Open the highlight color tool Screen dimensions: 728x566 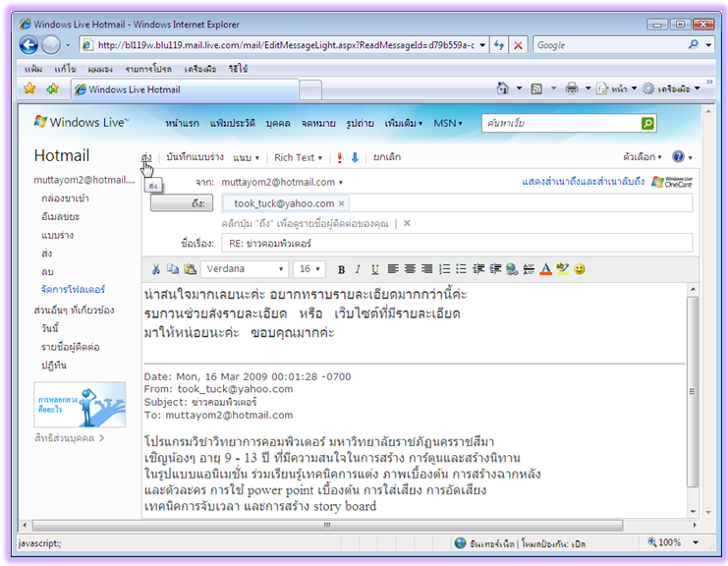[x=562, y=269]
